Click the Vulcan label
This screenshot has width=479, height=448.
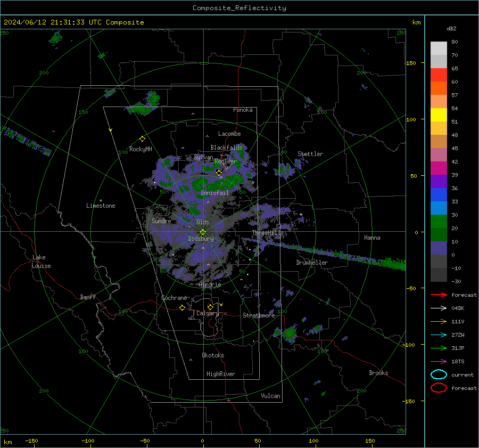point(270,396)
